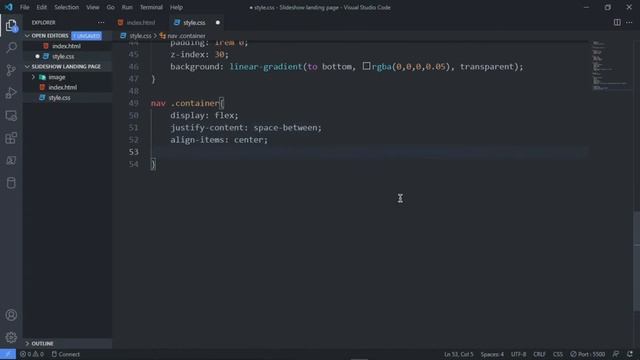Open the Extensions view icon

click(11, 138)
